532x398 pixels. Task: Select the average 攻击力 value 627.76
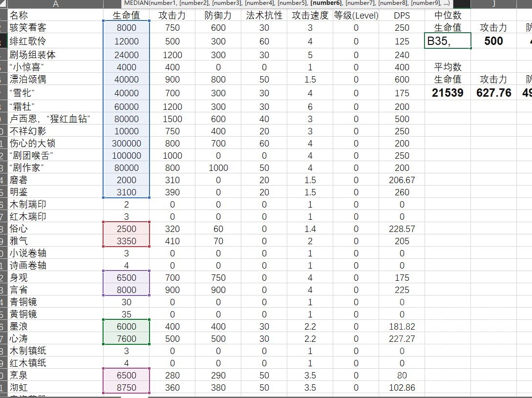coord(494,93)
